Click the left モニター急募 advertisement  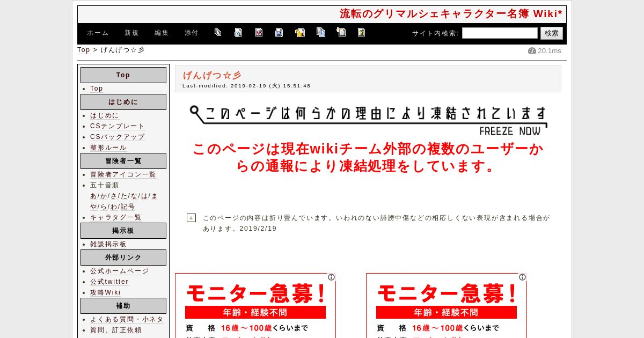[255, 306]
